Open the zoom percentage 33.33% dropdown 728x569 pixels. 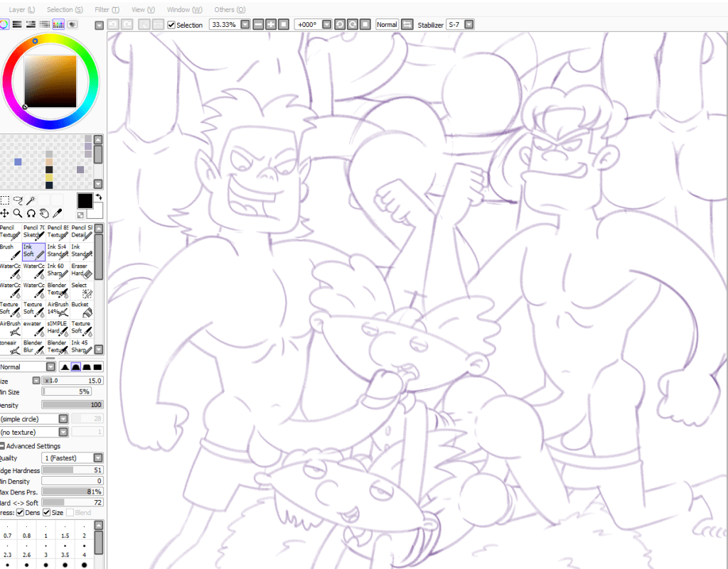(245, 25)
